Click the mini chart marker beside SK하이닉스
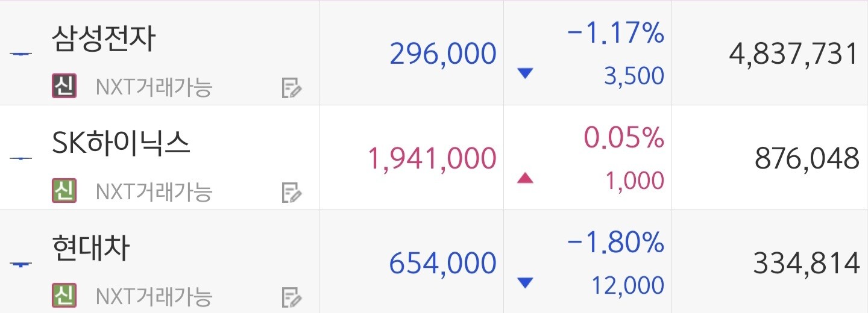This screenshot has width=868, height=313. pos(20,158)
